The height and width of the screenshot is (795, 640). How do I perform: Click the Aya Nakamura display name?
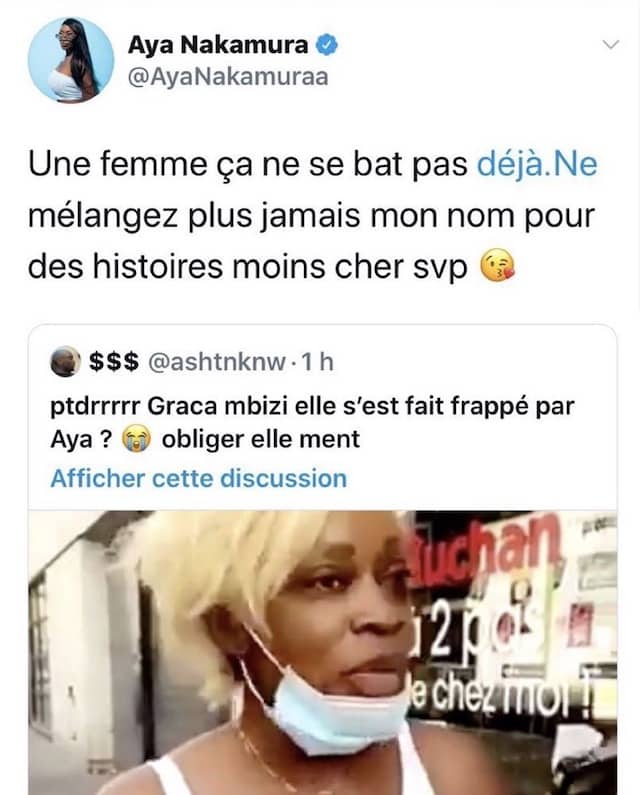pos(218,45)
